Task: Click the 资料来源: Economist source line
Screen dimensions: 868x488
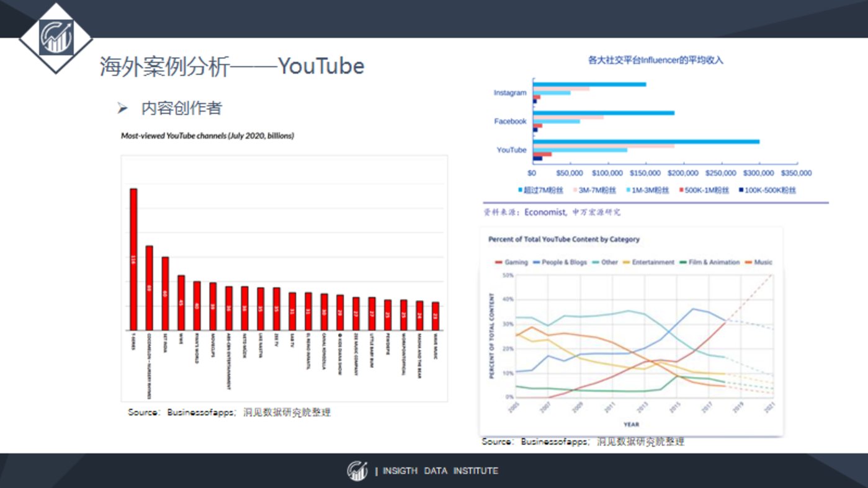Action: point(552,212)
